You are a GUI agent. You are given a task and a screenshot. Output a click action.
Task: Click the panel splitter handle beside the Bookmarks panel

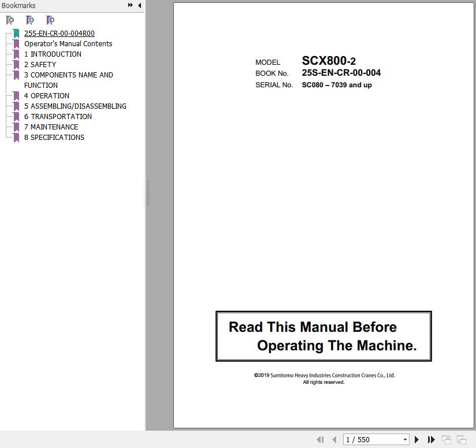(148, 193)
